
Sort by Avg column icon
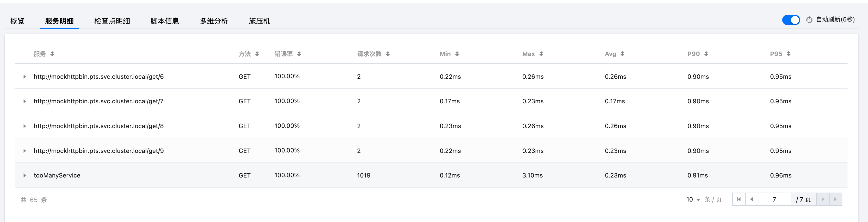coord(622,54)
